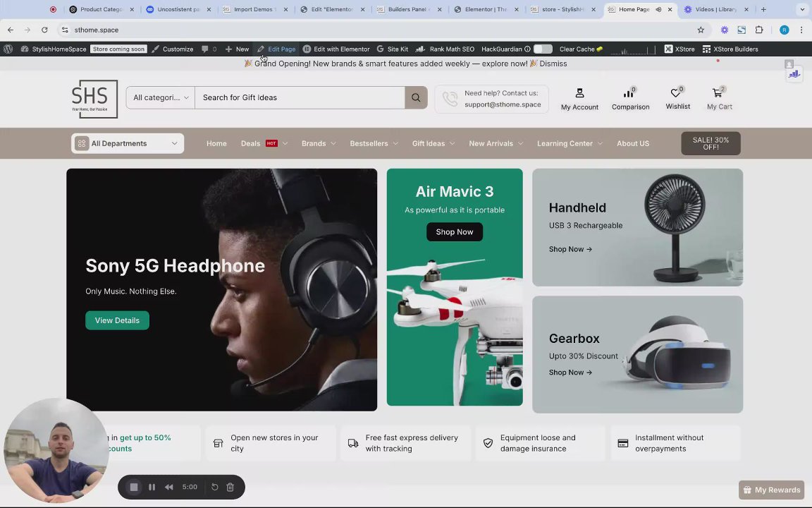Click the View Details button
This screenshot has height=508, width=812.
click(x=117, y=320)
